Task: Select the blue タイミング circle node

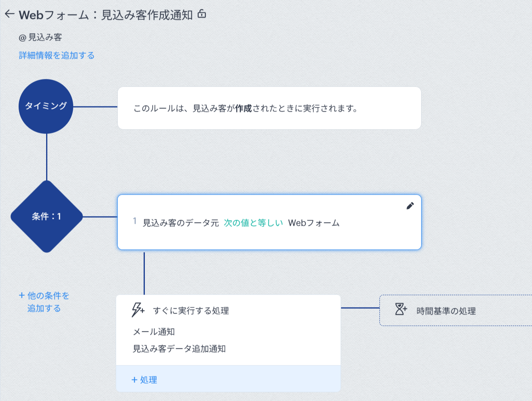Action: coord(46,106)
